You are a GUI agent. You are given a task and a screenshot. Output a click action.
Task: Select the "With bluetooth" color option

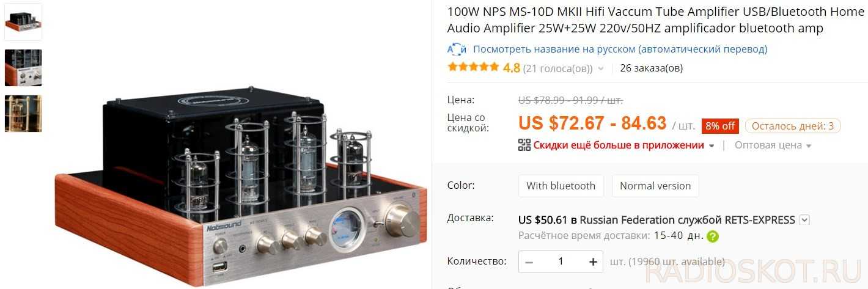tap(561, 186)
